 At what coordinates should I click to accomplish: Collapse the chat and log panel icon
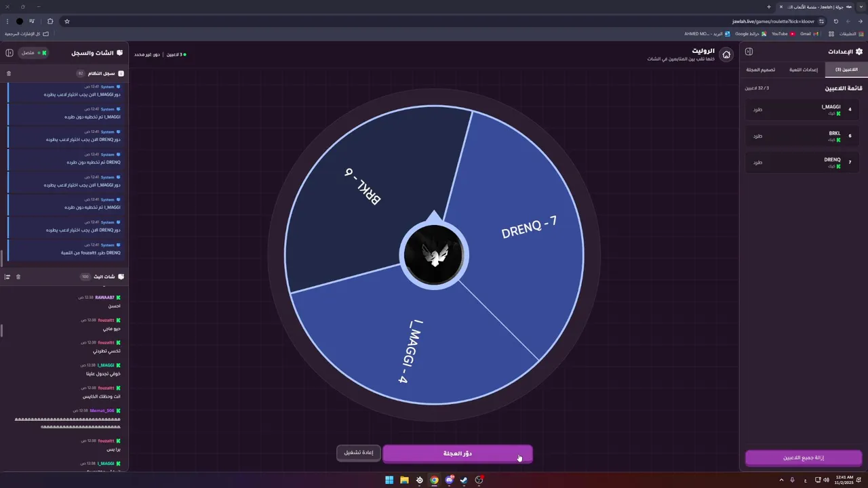(9, 53)
